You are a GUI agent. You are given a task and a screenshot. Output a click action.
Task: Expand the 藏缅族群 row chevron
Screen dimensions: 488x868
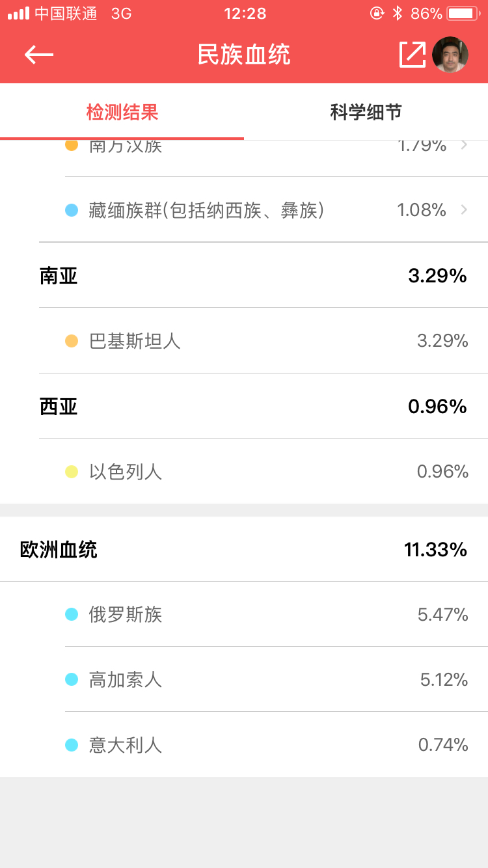(x=464, y=210)
